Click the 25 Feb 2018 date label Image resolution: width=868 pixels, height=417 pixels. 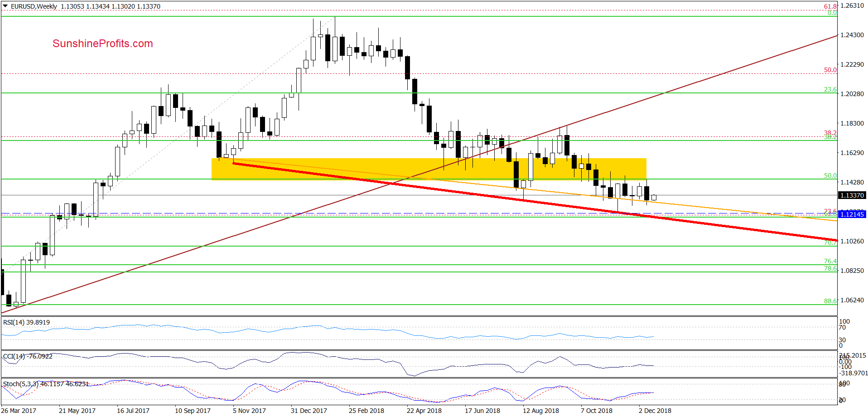click(x=366, y=411)
